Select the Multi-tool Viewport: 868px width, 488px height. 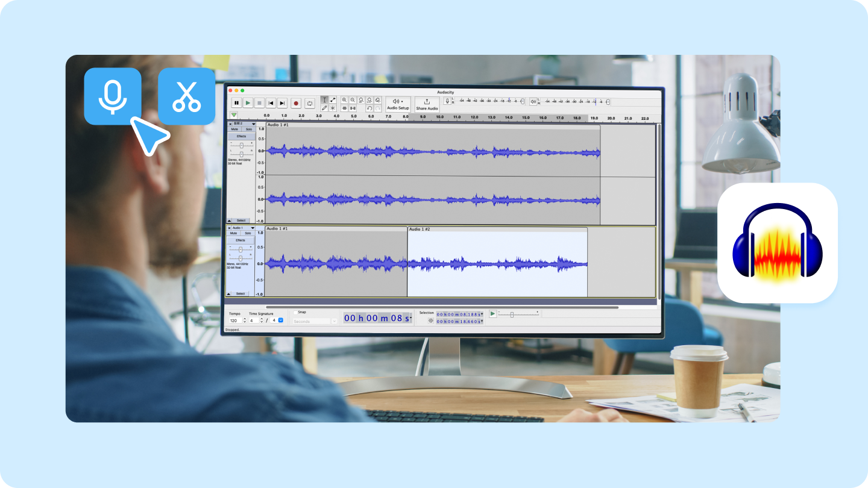coord(333,108)
